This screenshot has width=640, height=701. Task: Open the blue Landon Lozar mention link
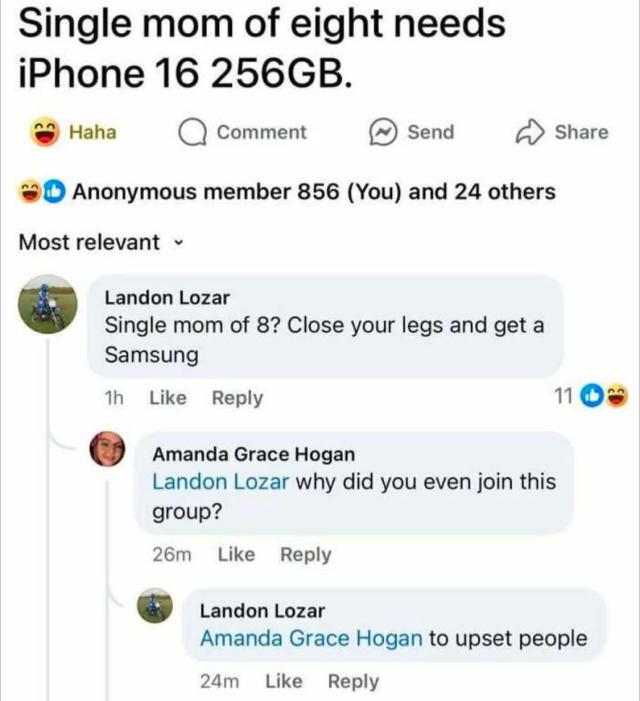coord(221,482)
